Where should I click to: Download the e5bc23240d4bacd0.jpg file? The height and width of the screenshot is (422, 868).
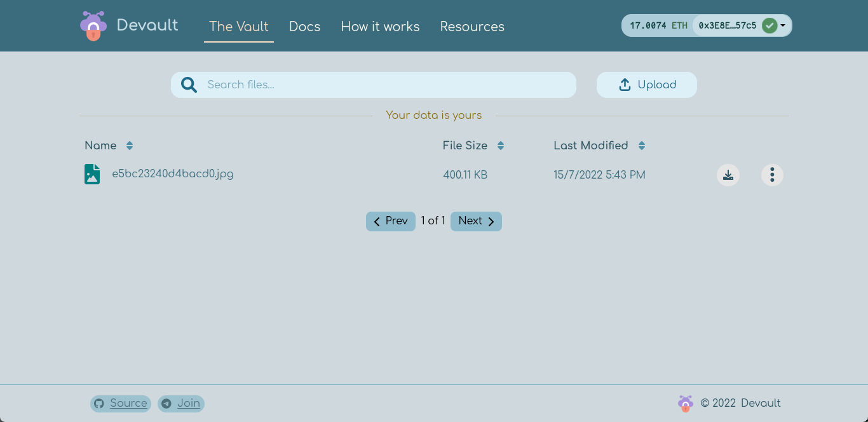(728, 175)
